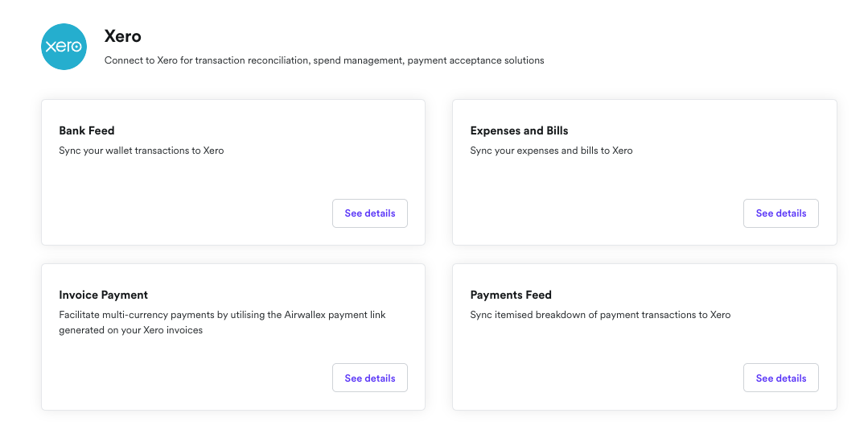View details of Invoice Payment
Screen dimensions: 868x434
point(369,378)
